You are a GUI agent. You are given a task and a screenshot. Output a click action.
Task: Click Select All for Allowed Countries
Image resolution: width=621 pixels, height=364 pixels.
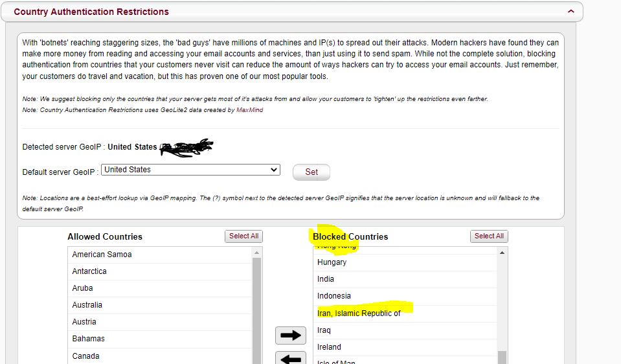point(243,236)
